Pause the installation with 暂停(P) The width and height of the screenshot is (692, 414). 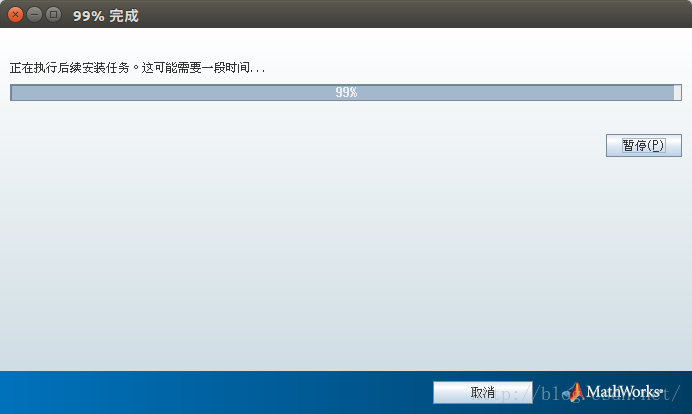(643, 146)
